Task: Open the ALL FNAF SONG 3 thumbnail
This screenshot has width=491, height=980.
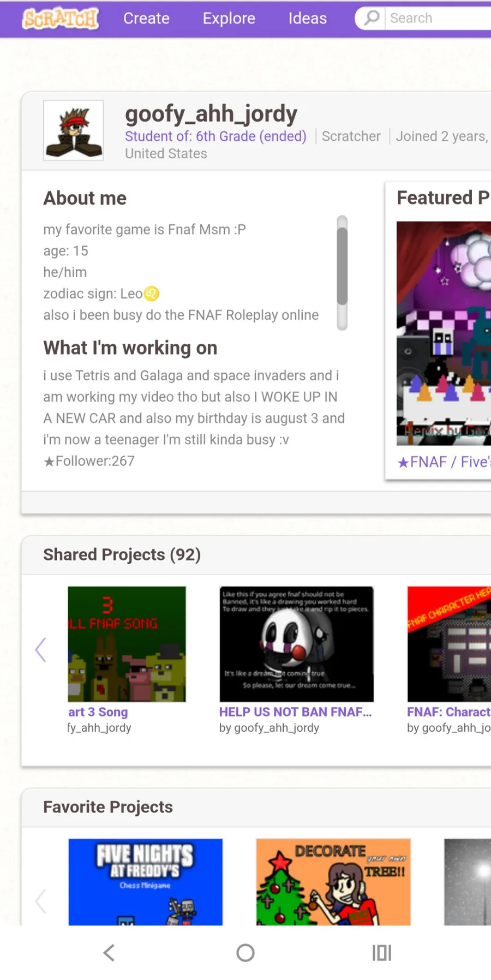Action: coord(127,644)
